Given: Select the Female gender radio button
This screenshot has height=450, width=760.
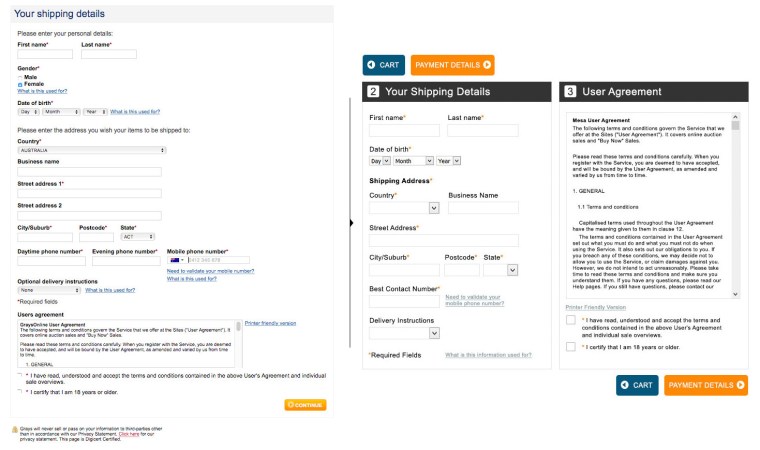Looking at the screenshot, I should pyautogui.click(x=21, y=84).
